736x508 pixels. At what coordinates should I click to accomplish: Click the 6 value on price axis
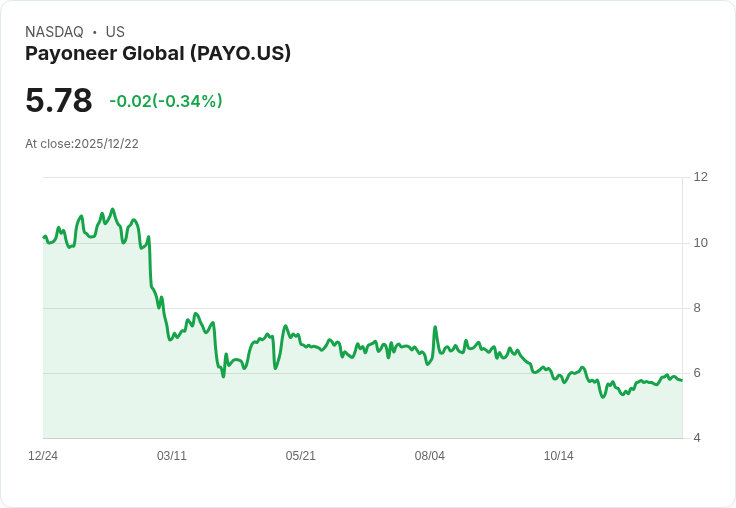697,373
